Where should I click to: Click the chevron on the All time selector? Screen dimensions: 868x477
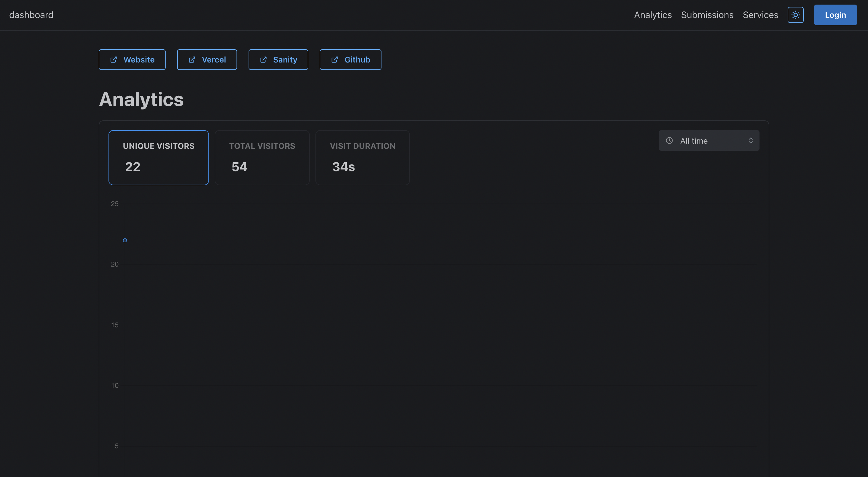pos(751,140)
